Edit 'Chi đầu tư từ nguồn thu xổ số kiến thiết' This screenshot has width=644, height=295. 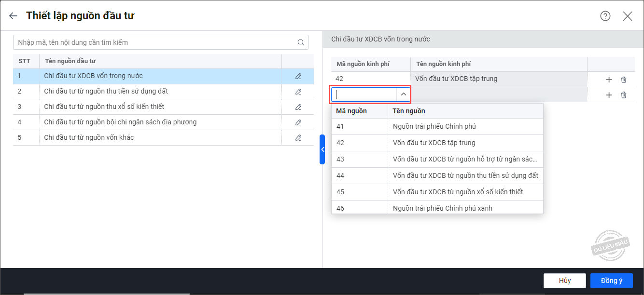(x=298, y=107)
